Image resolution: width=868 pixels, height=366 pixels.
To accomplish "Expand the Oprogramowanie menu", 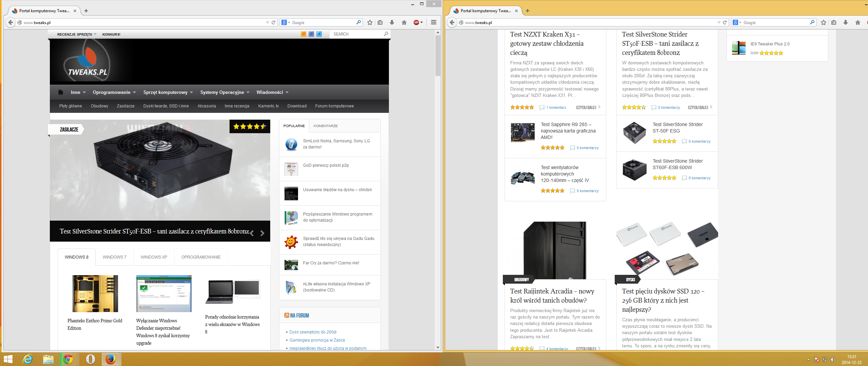I will click(x=114, y=92).
